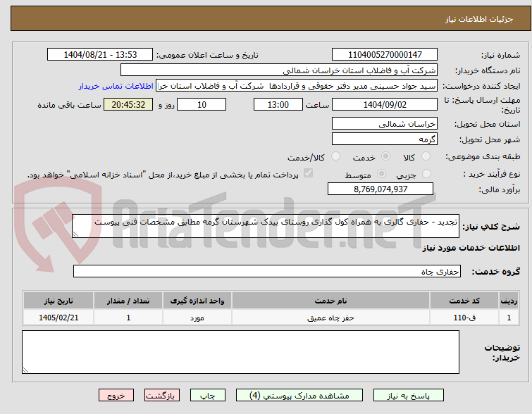532x414 pixels.
Task: Click the label تاریخ و ساعت اعلان عمومی
Action: click(207, 55)
